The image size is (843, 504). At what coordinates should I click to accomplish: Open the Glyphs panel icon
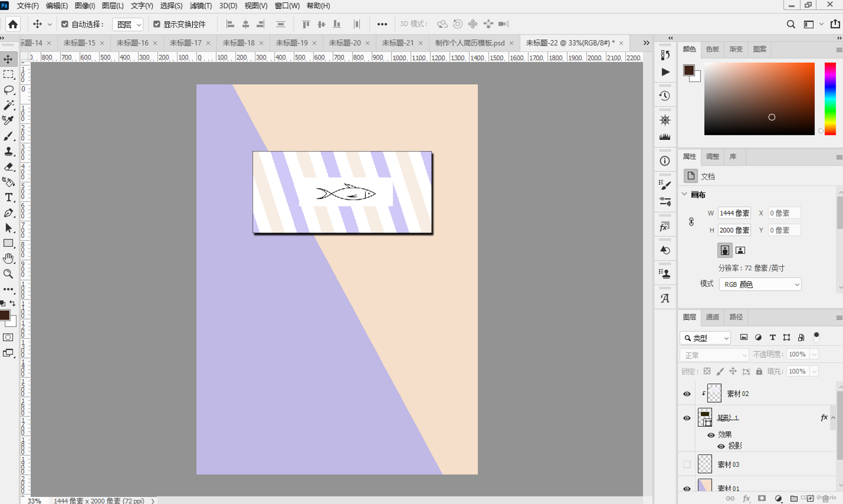665,298
